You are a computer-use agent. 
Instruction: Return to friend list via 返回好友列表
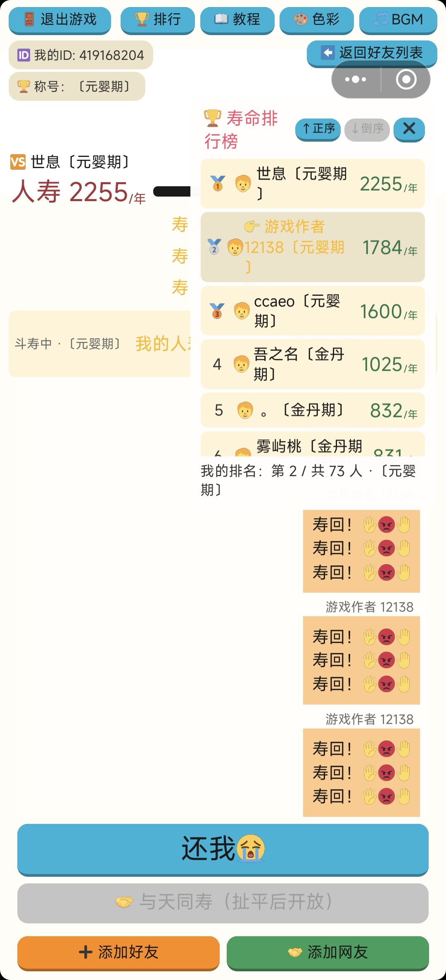(372, 53)
